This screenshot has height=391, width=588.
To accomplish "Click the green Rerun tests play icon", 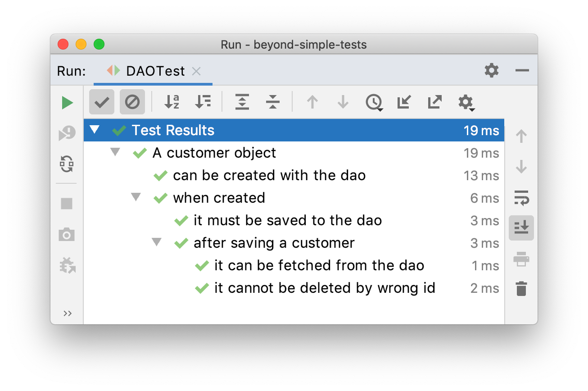I will (67, 103).
